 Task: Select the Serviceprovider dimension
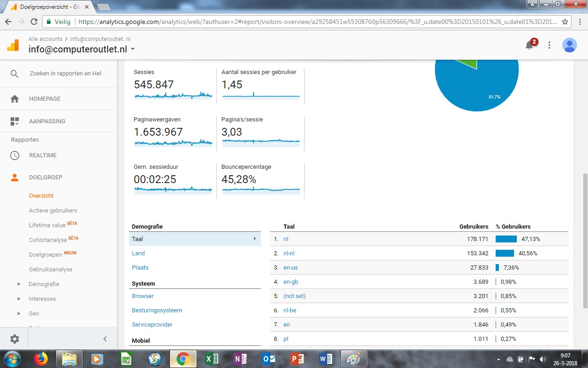[x=152, y=325]
